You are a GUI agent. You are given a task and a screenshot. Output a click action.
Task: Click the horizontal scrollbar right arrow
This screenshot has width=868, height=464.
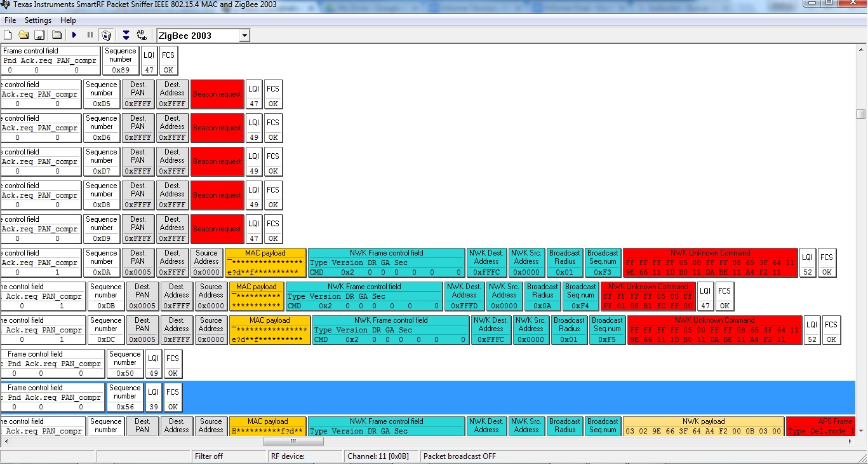[x=851, y=441]
